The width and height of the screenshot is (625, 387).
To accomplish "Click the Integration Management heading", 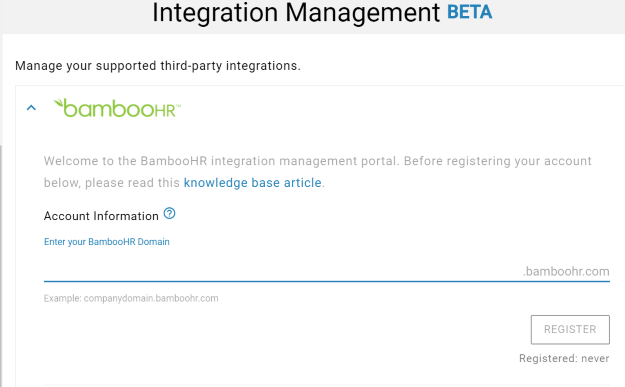I will pyautogui.click(x=296, y=12).
